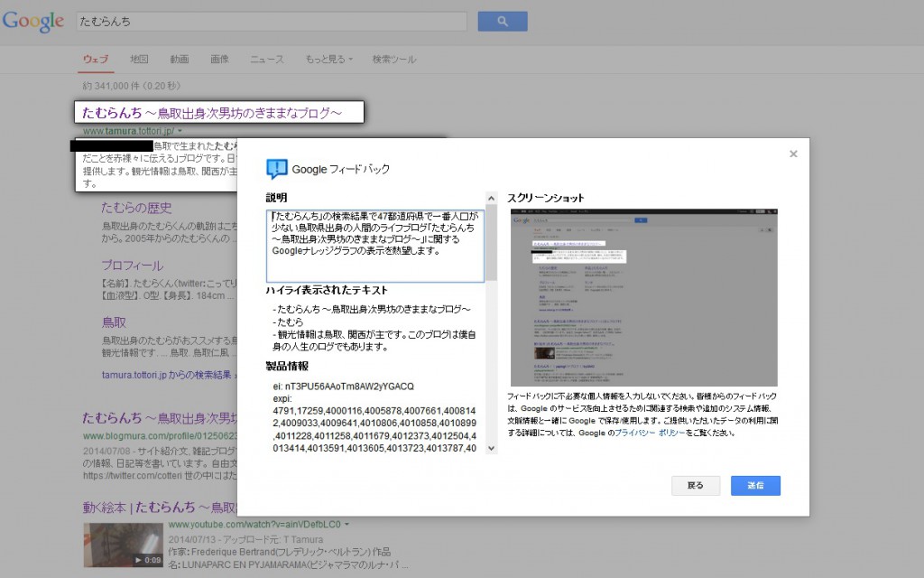Click the feedback panel scrollbar thumb
The image size is (924, 578).
[491, 242]
